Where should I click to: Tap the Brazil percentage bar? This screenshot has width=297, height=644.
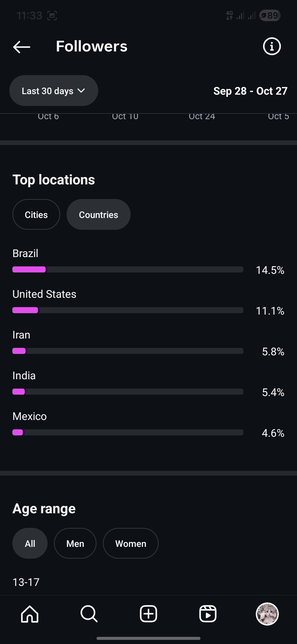(x=128, y=269)
